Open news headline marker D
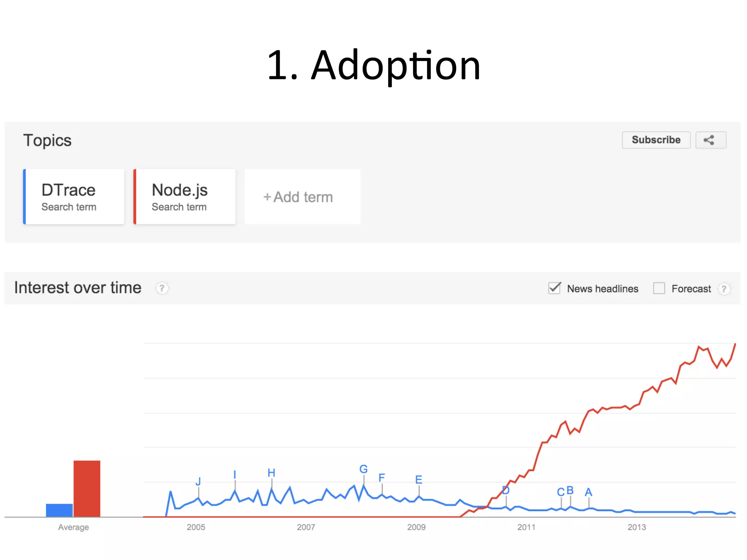The width and height of the screenshot is (747, 560). tap(506, 490)
